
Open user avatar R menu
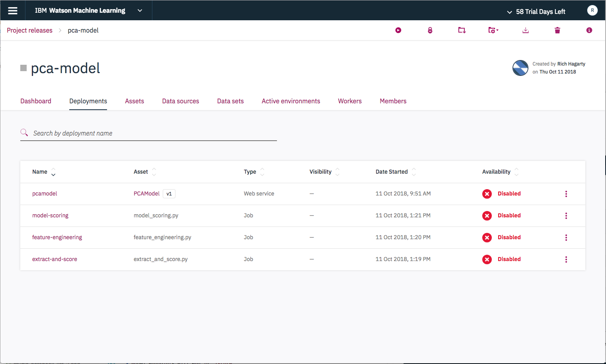click(x=592, y=10)
